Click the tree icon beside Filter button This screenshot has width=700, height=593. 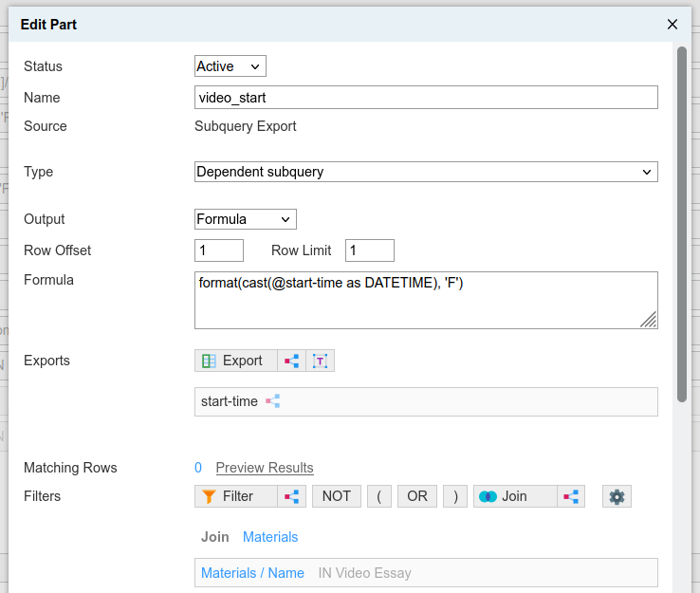coord(291,496)
